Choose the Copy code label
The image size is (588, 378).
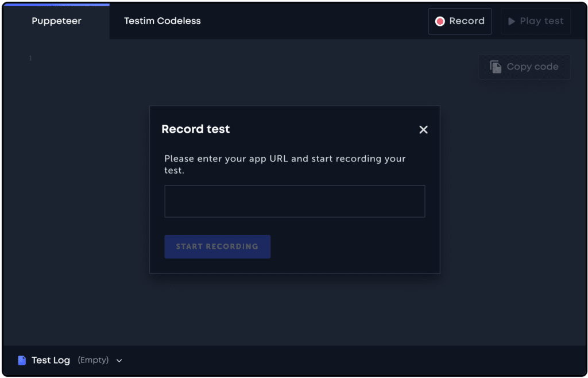tap(532, 67)
